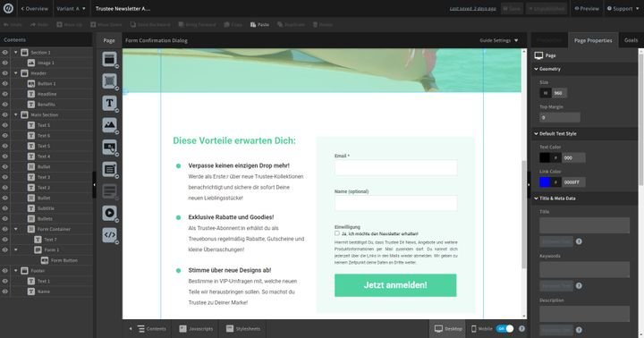The width and height of the screenshot is (644, 338).
Task: Open the Guide Settings dropdown
Action: click(x=498, y=40)
